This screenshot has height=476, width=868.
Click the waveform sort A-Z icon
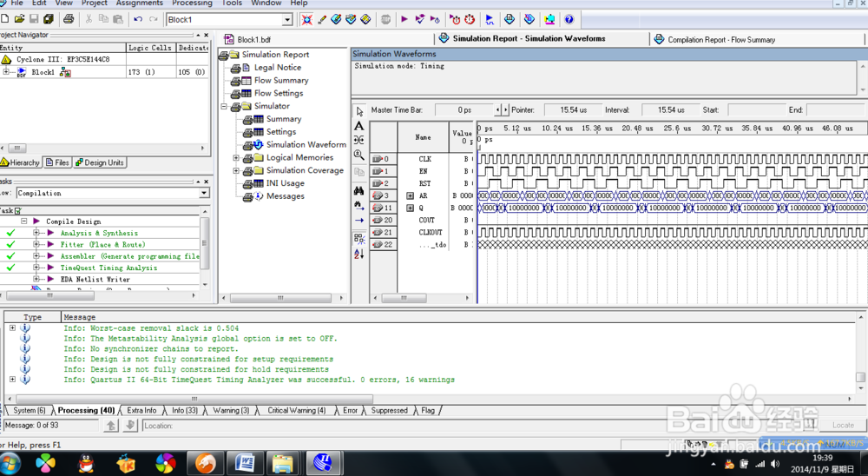click(x=359, y=254)
